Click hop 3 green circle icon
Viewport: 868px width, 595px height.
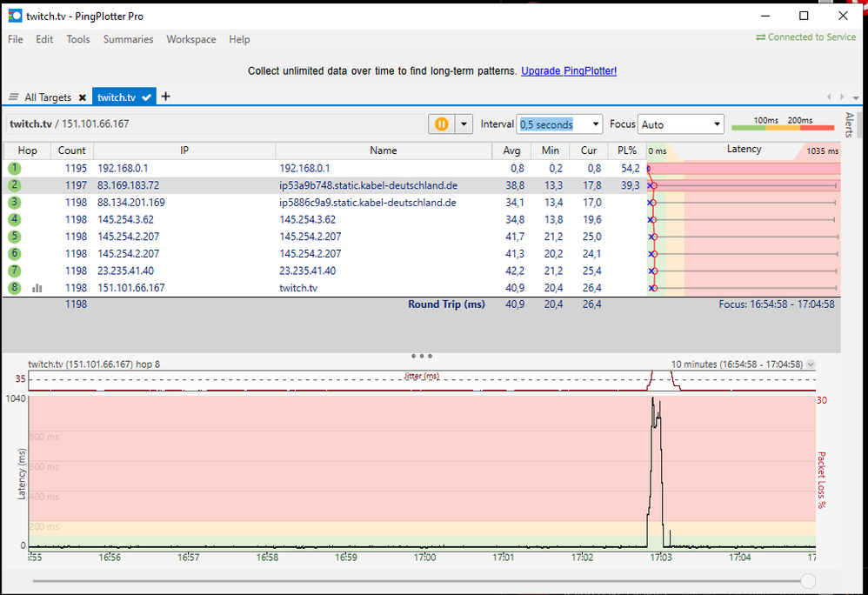14,203
